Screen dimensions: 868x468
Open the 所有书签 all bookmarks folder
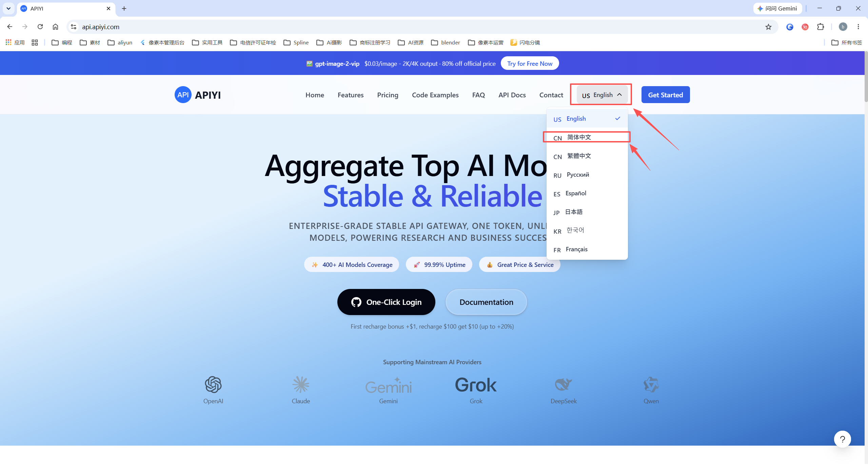click(847, 42)
